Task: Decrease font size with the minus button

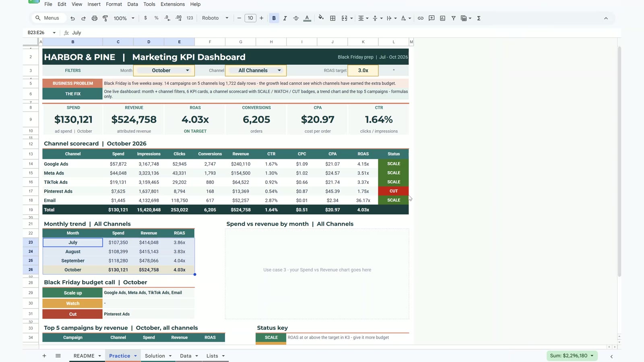Action: tap(239, 18)
